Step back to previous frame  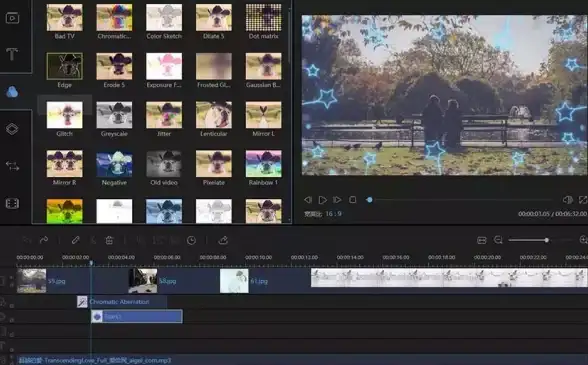point(308,200)
